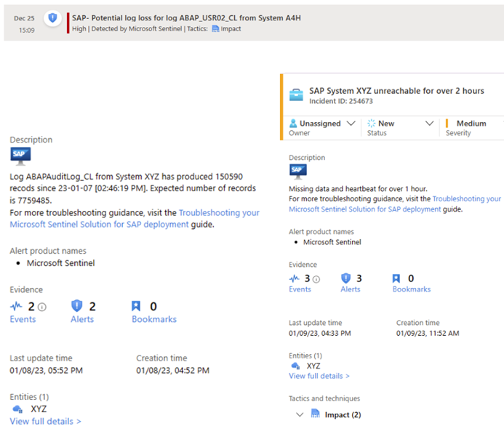
Task: Click the XYZ entity in the right panel
Action: [x=313, y=366]
